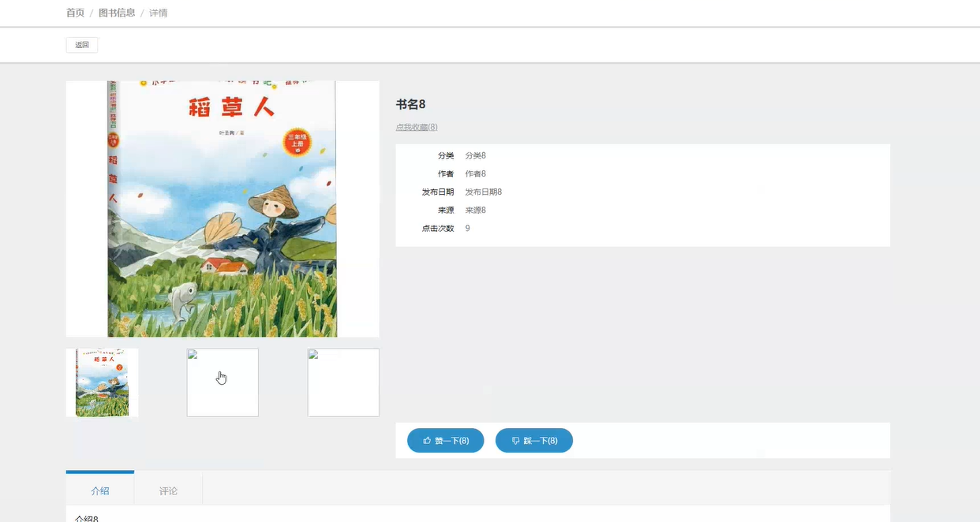980x522 pixels.
Task: Switch to the 介绍 tab
Action: pyautogui.click(x=100, y=490)
